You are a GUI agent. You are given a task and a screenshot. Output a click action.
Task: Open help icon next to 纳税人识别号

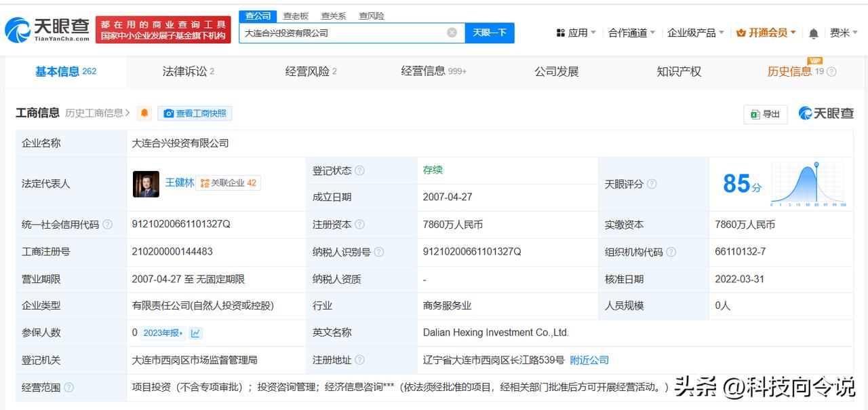379,252
